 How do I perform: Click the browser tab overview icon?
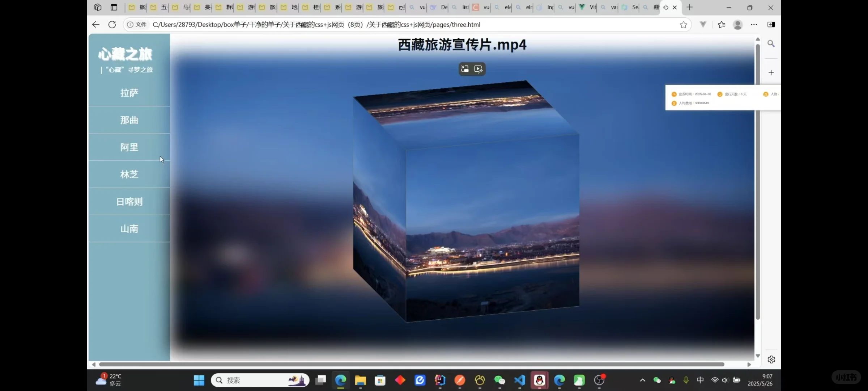97,7
